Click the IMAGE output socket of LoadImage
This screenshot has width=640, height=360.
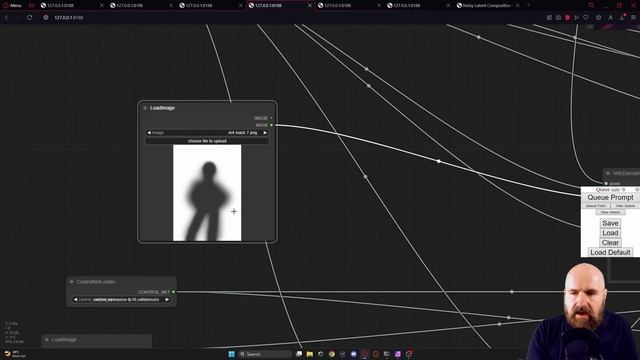271,118
